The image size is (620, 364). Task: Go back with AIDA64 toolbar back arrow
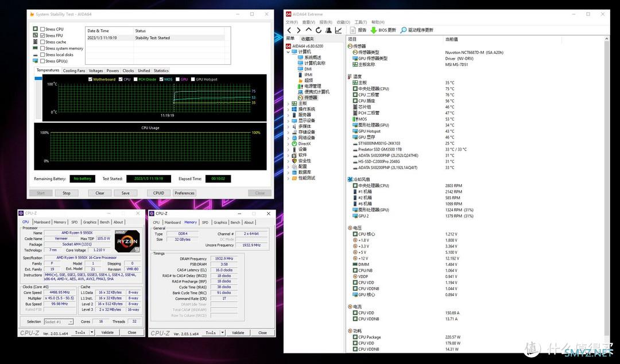[289, 30]
